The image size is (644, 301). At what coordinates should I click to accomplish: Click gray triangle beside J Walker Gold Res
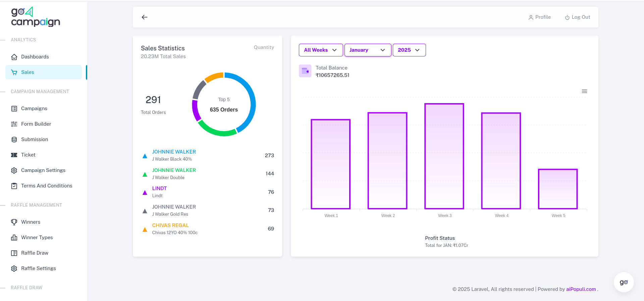145,211
